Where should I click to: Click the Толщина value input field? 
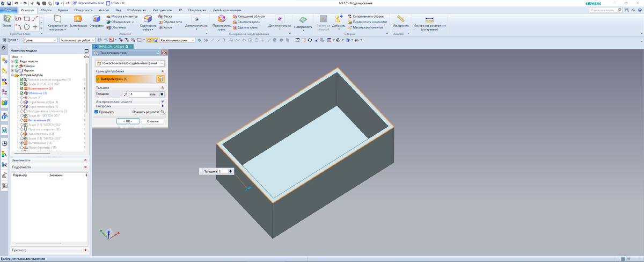138,94
